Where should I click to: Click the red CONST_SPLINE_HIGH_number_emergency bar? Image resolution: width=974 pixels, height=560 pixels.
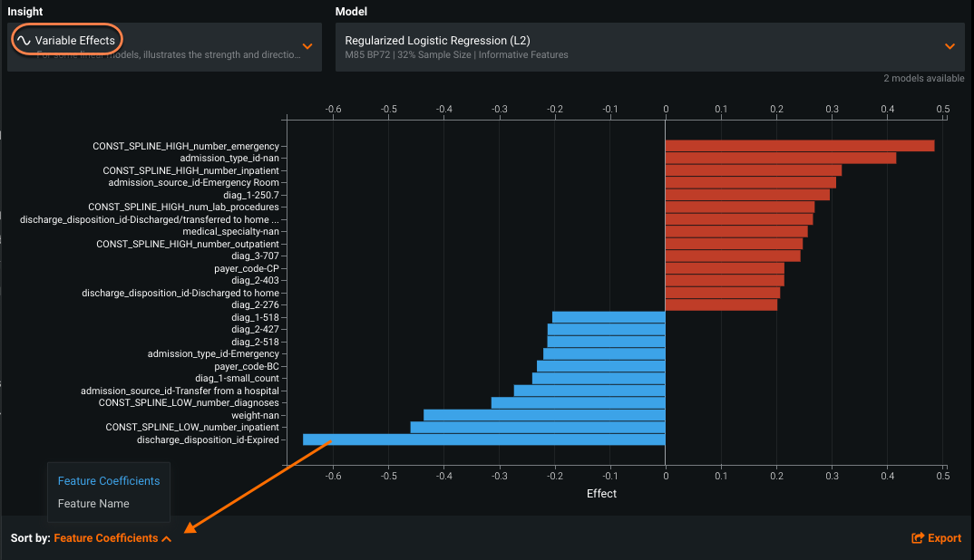pyautogui.click(x=799, y=146)
